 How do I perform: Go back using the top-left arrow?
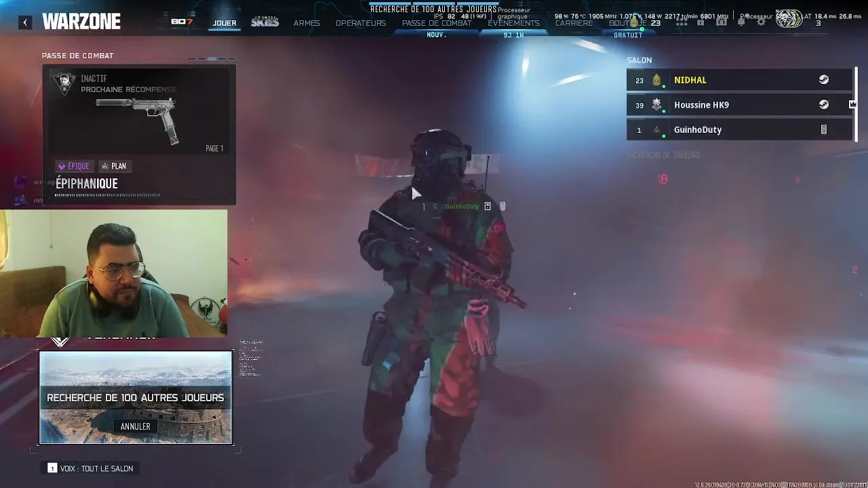click(25, 22)
